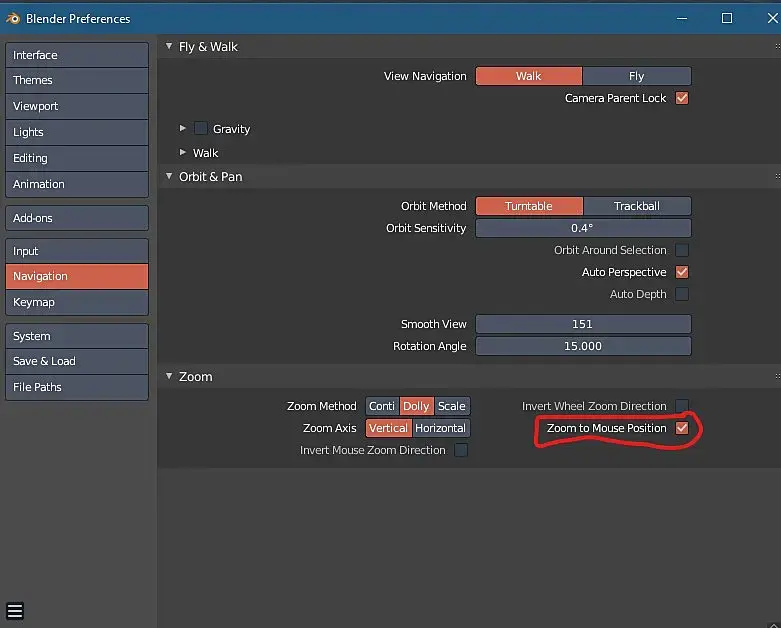Viewport: 781px width, 628px height.
Task: Open the Add-ons section
Action: tap(77, 218)
